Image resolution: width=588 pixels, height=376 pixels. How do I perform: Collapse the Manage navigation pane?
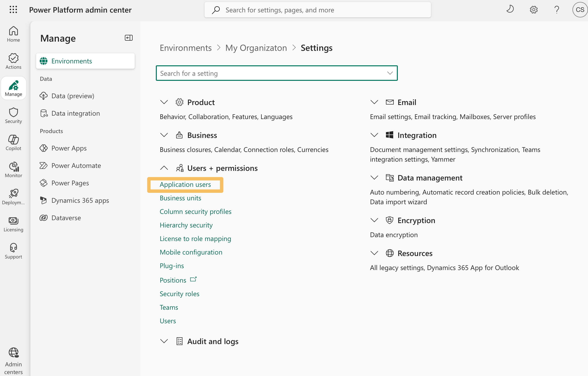pyautogui.click(x=128, y=38)
